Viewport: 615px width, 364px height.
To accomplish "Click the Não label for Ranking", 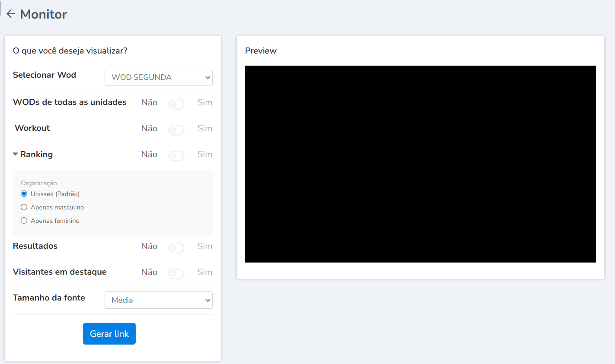I will tap(149, 154).
